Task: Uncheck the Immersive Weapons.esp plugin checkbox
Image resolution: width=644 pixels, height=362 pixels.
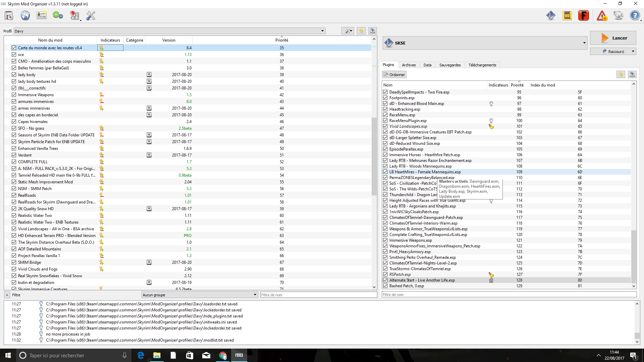Action: [x=385, y=240]
